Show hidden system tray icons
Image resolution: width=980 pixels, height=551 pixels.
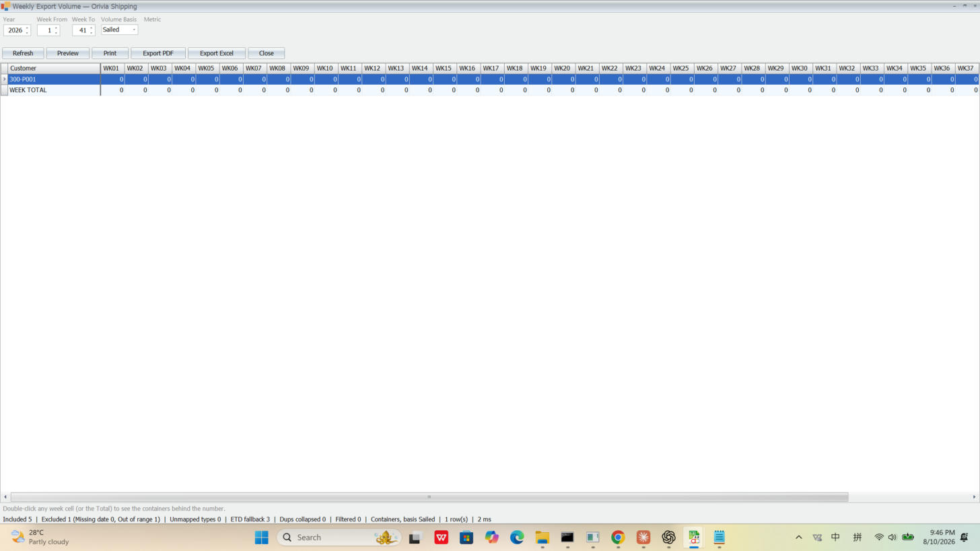[x=799, y=537]
